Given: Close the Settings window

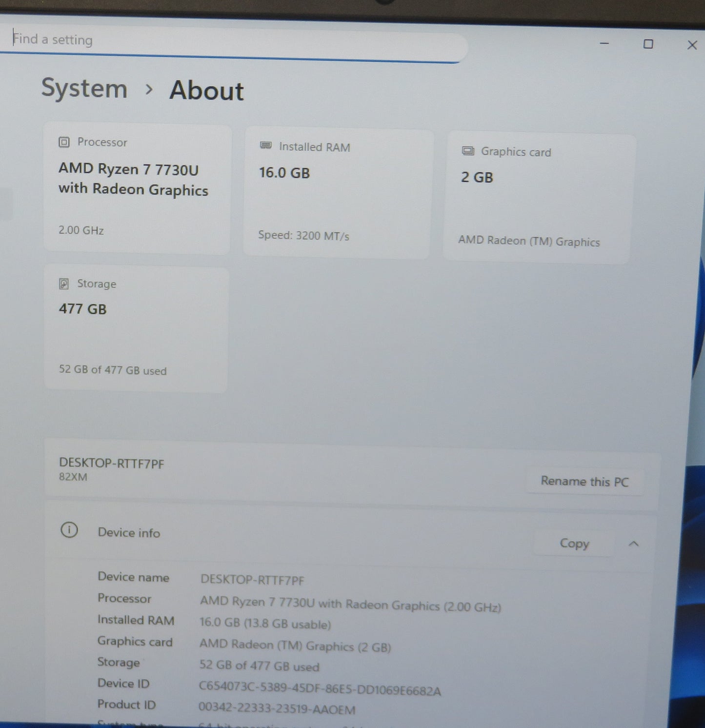Looking at the screenshot, I should point(692,45).
